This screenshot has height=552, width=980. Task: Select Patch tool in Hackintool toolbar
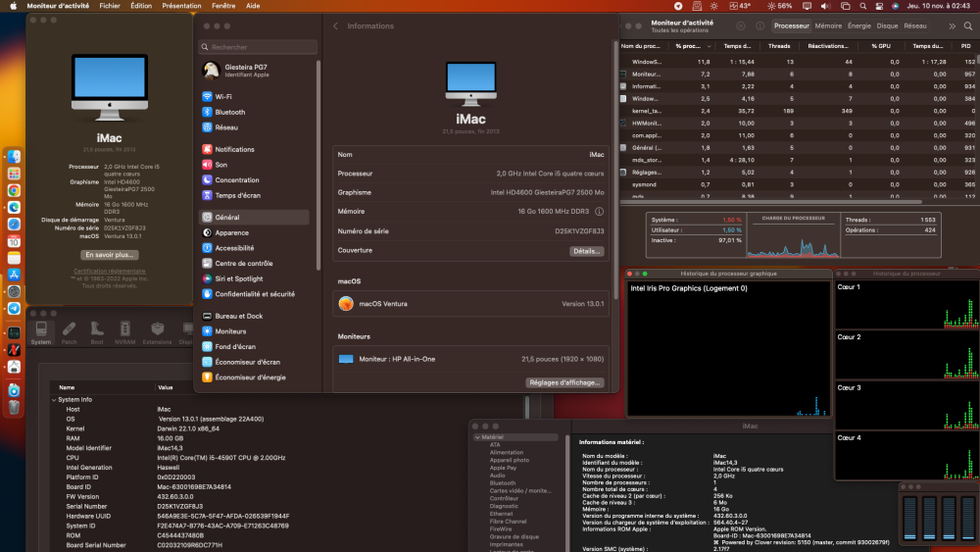click(70, 332)
